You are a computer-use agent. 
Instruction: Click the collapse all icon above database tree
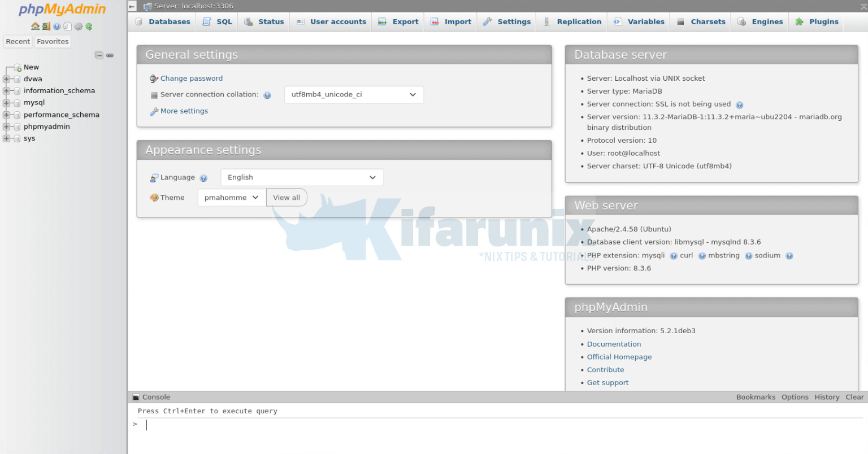[99, 55]
